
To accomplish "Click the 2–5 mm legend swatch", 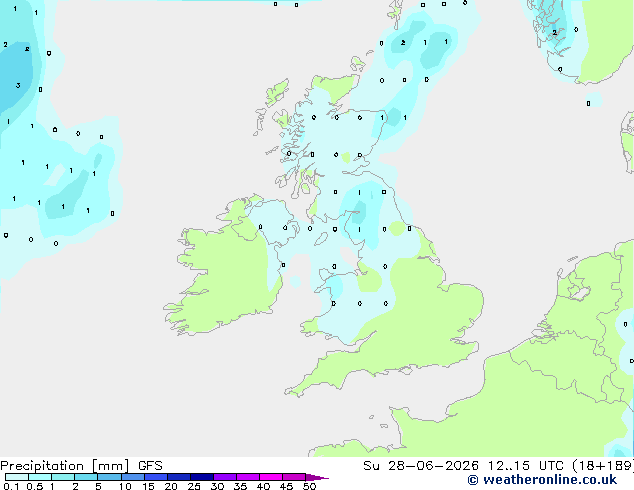I will click(86, 477).
